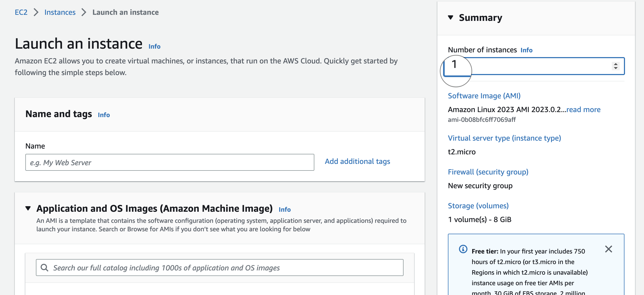Click the info circle icon on the Free tier banner

point(463,249)
